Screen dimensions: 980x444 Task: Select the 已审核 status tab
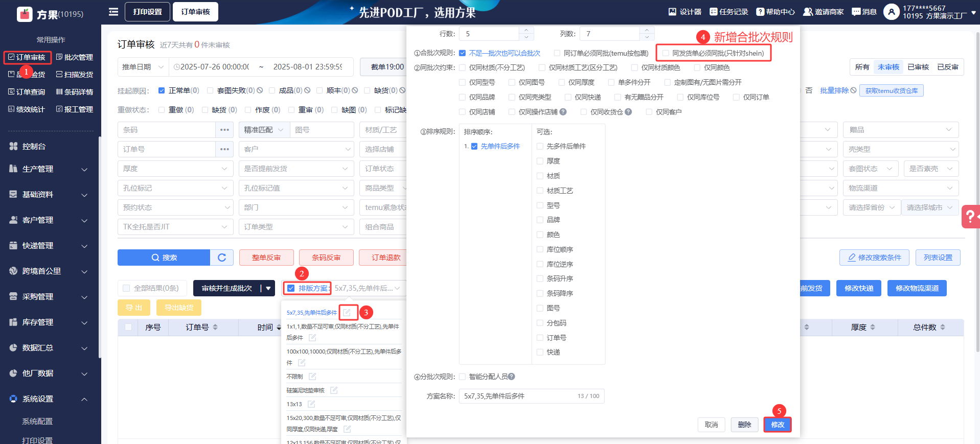[x=918, y=67]
